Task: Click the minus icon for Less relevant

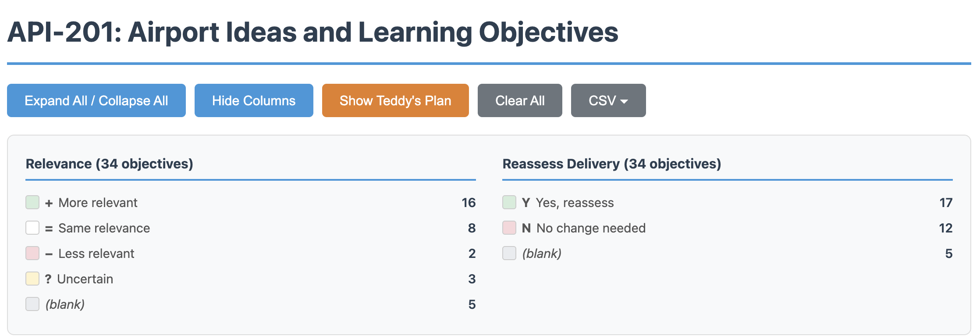Action: point(49,254)
